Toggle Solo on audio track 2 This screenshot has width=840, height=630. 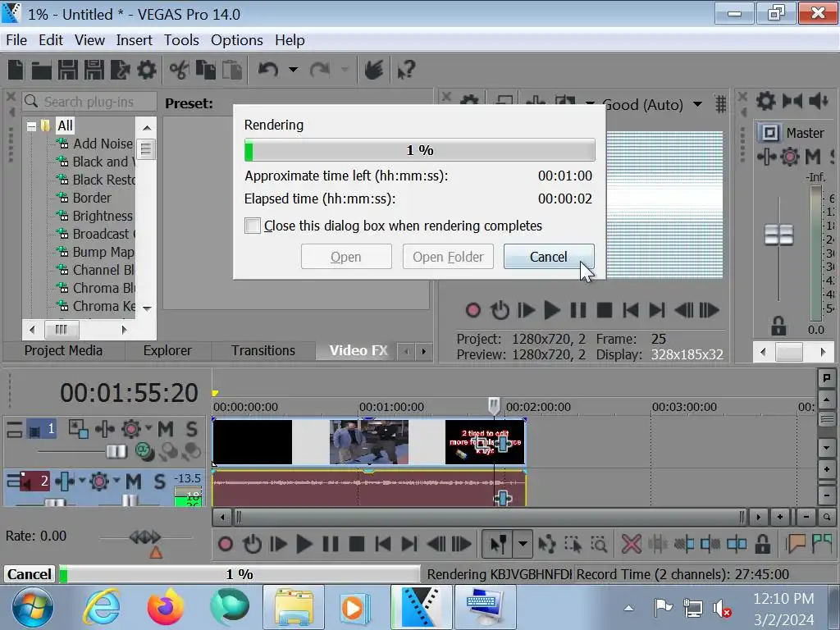pyautogui.click(x=160, y=481)
